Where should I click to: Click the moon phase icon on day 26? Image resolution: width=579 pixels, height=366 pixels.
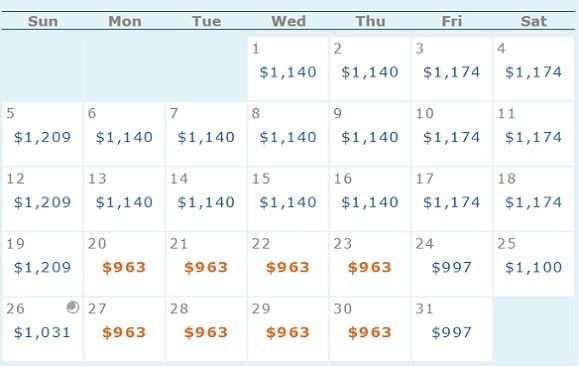tap(73, 307)
